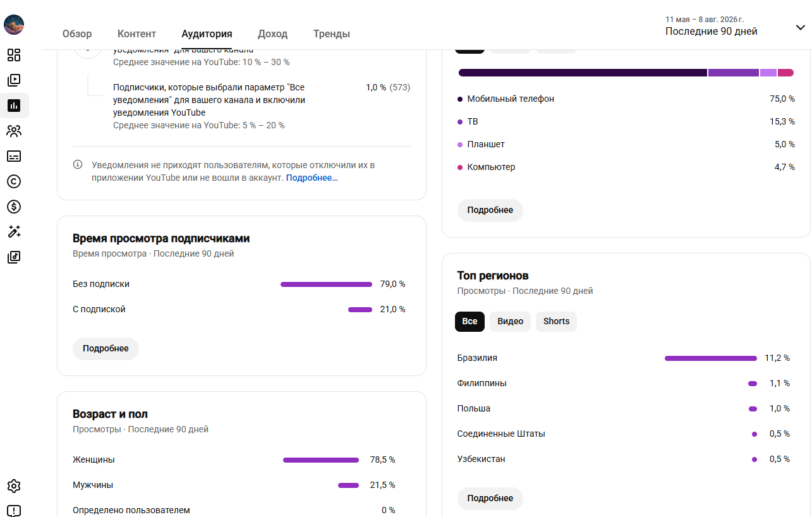Open the Earn (dollar) sidebar icon
This screenshot has height=517, width=812.
point(14,207)
